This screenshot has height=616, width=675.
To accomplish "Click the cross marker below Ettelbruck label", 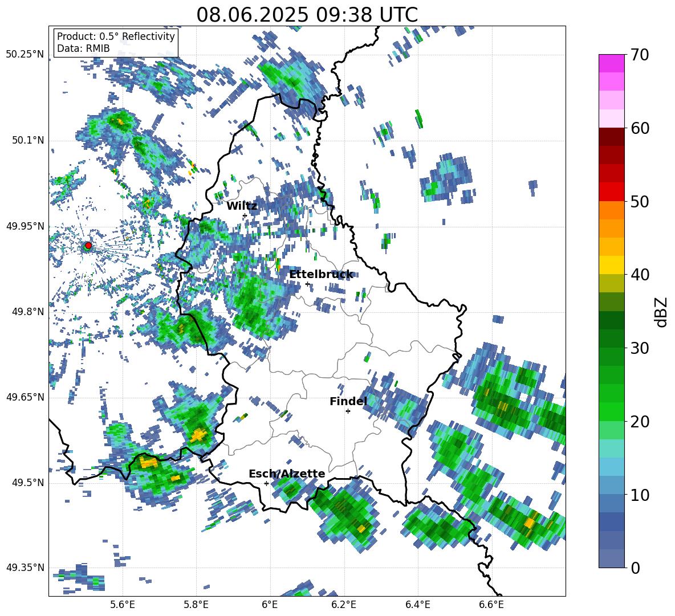I will tap(307, 284).
